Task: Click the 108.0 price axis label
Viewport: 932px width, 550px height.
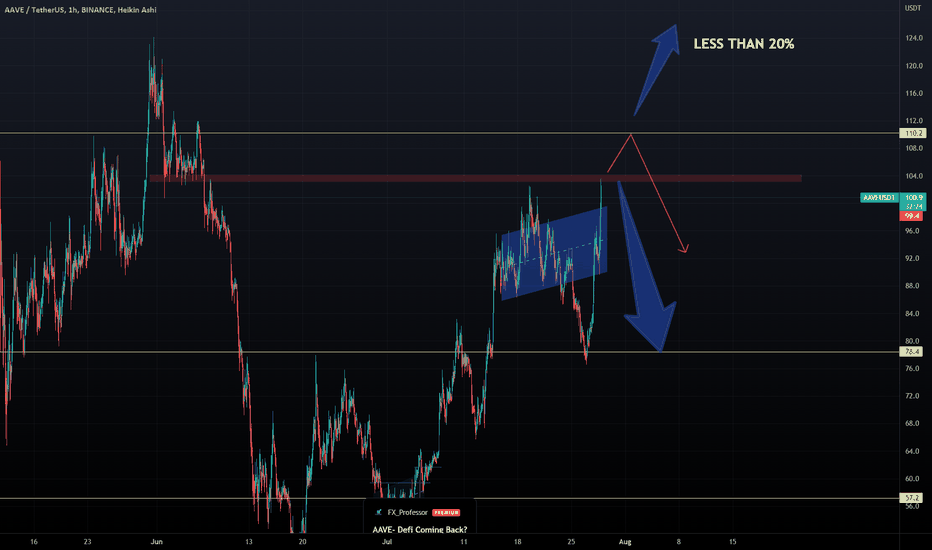Action: point(914,148)
